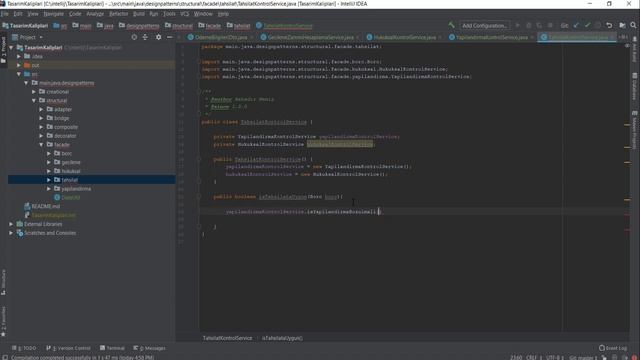Open the Project tool window side tab
The height and width of the screenshot is (360, 640).
4,50
